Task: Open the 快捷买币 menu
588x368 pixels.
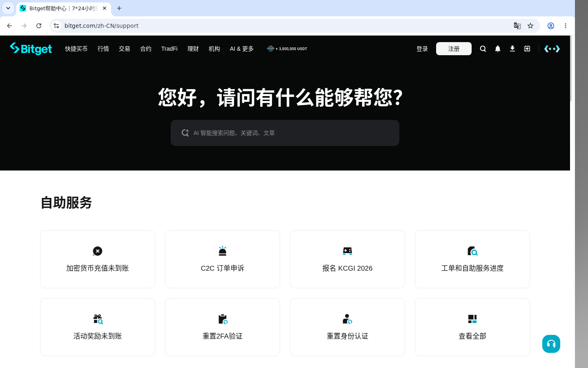Action: [x=76, y=49]
